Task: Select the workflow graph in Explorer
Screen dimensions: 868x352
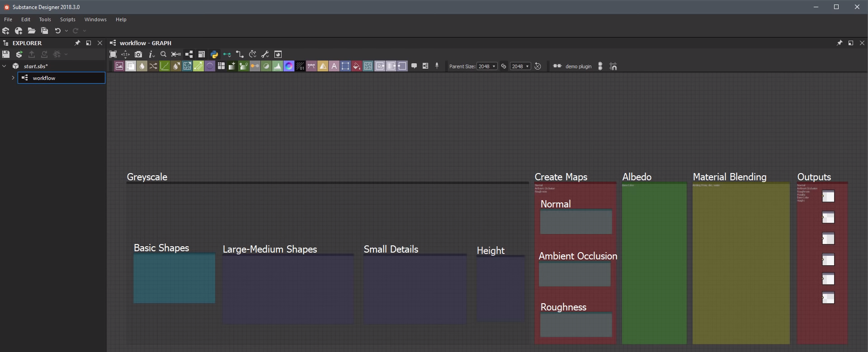Action: [61, 78]
